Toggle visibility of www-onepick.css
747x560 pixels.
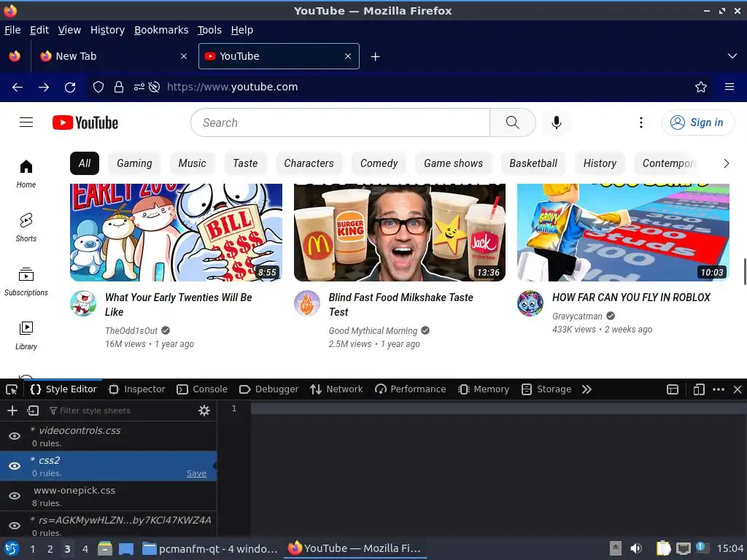(x=15, y=496)
